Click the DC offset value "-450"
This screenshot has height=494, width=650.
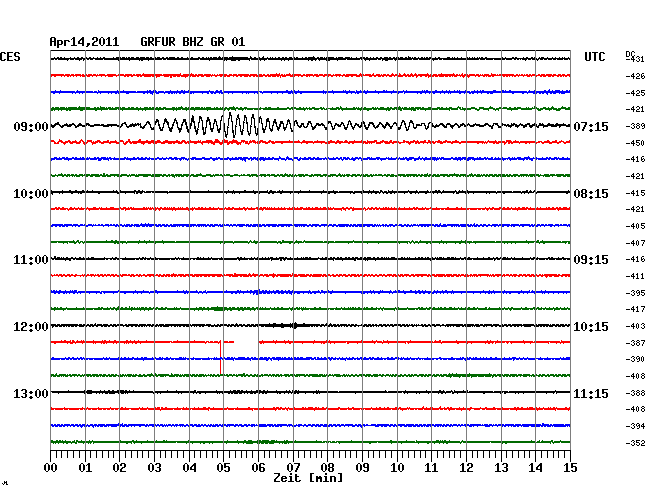point(635,143)
